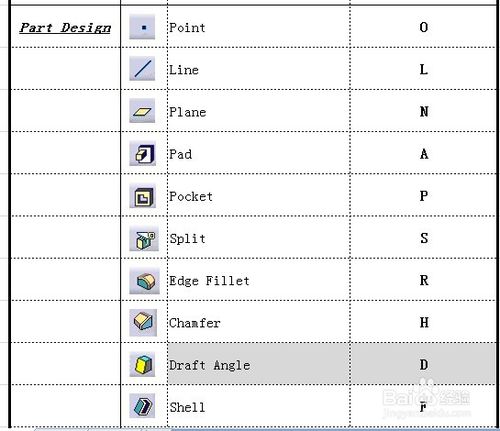Click the Edge Fillet icon

144,281
